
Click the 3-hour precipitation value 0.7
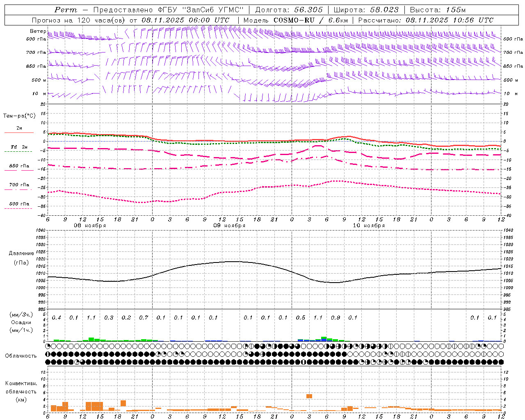[x=144, y=318]
